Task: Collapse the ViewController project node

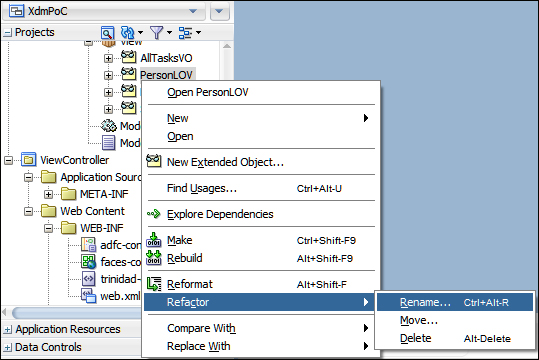Action: [9, 160]
